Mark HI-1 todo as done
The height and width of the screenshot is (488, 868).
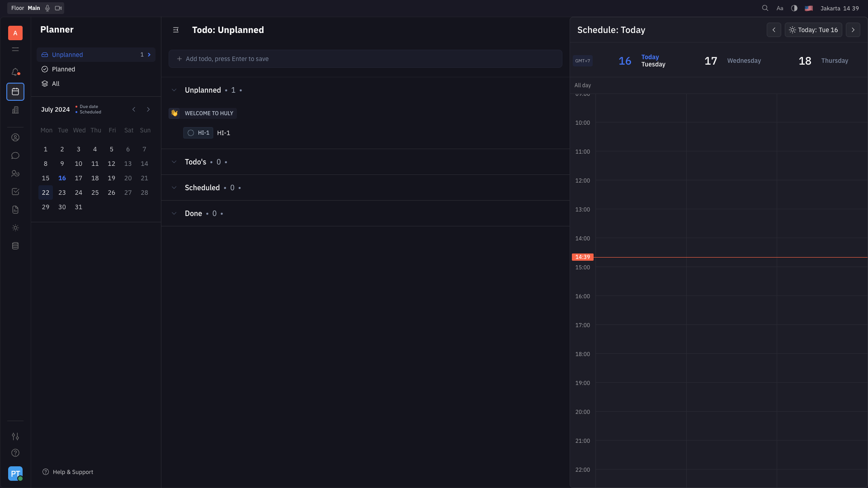191,133
